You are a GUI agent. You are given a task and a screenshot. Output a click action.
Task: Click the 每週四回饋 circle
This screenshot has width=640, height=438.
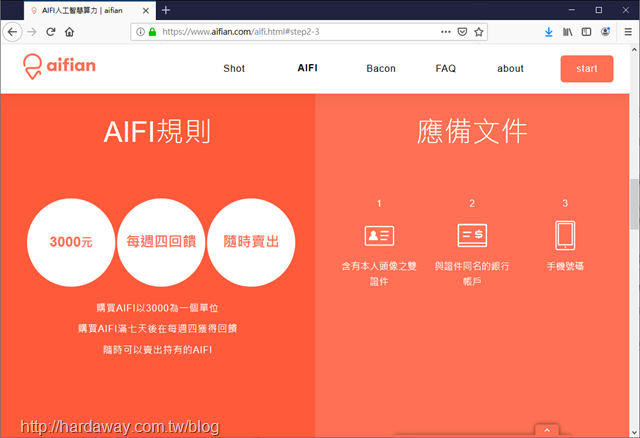(161, 242)
